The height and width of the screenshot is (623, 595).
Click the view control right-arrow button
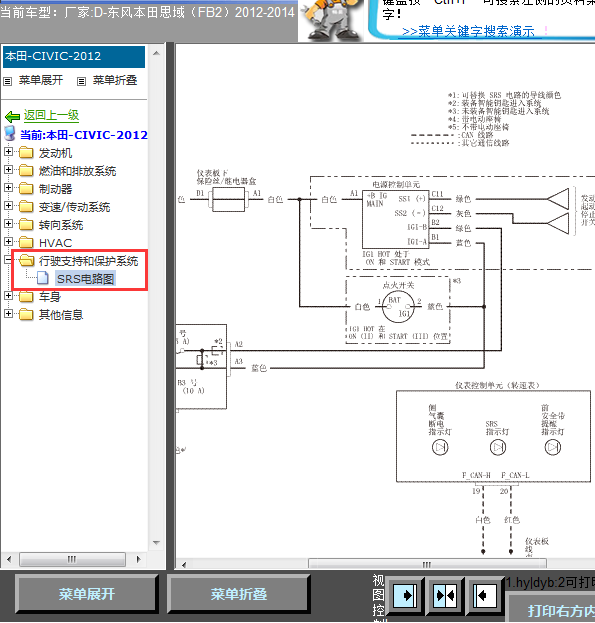pyautogui.click(x=405, y=595)
